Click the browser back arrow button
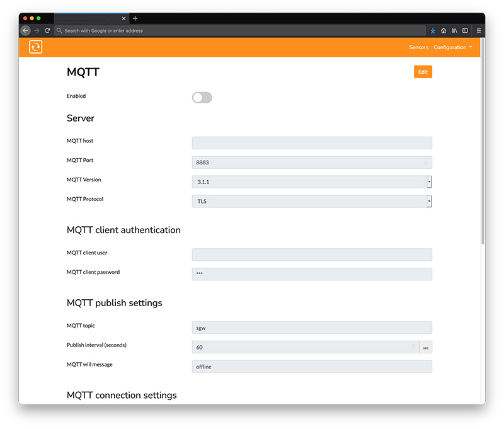The height and width of the screenshot is (429, 504). [x=25, y=30]
